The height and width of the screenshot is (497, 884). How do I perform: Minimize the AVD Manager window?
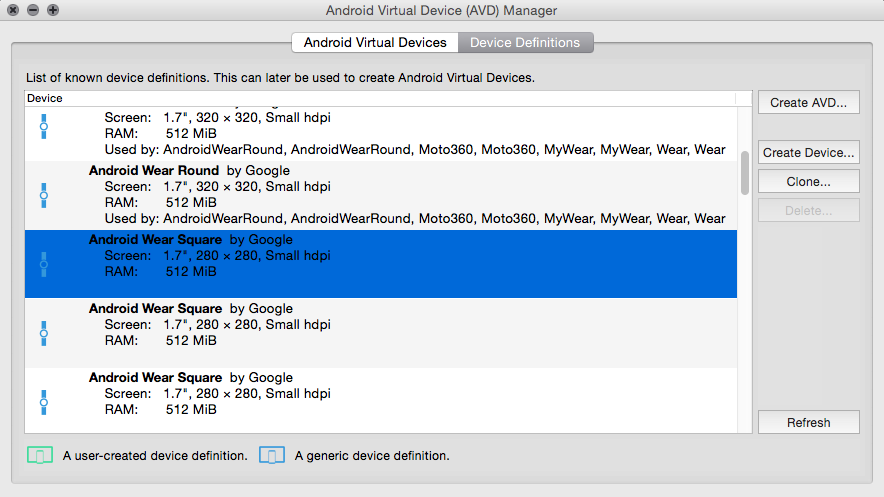click(x=33, y=10)
